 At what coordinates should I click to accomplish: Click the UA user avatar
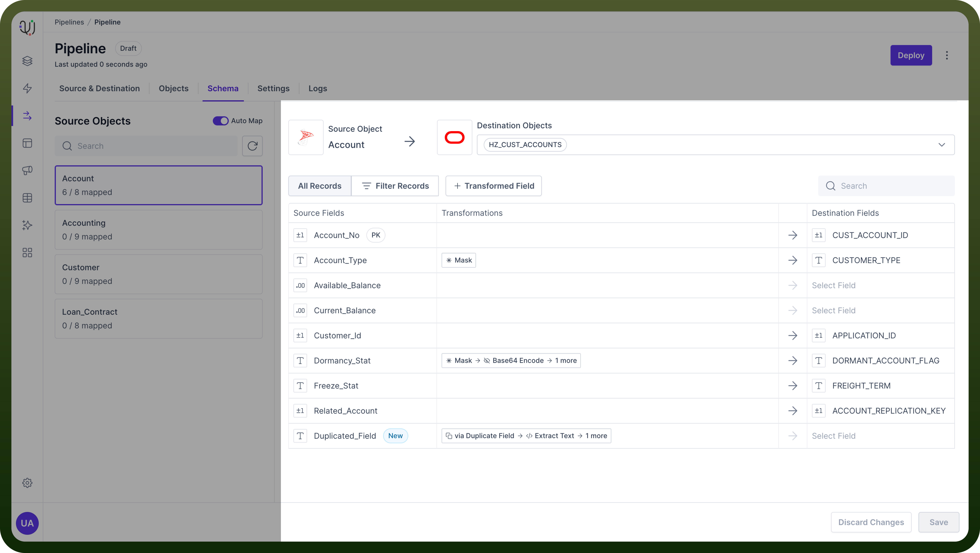[x=27, y=523]
